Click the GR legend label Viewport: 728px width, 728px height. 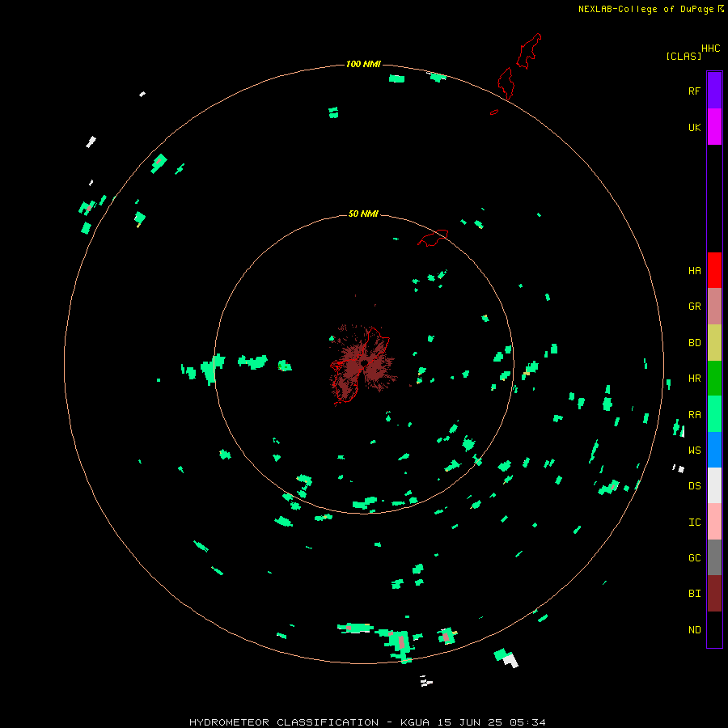[x=694, y=307]
